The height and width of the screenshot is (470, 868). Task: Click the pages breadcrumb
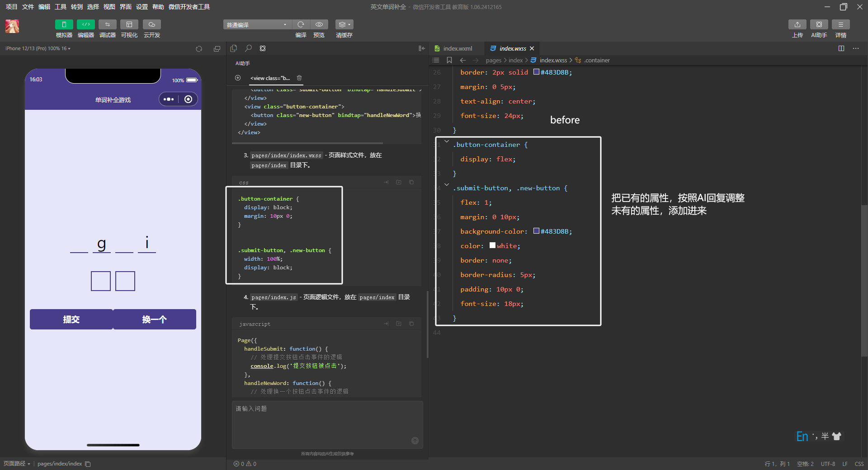coord(494,60)
